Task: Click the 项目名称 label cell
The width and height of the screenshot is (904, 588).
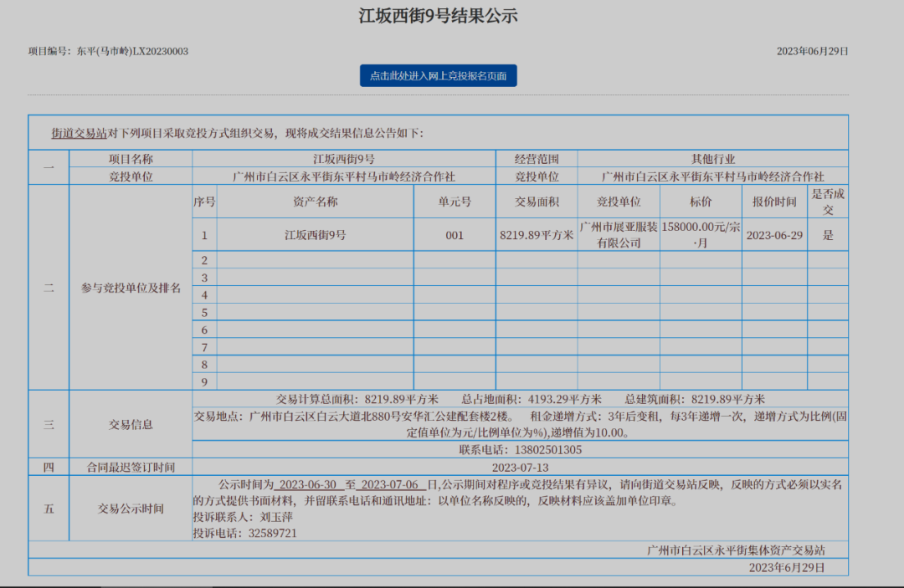Action: [131, 158]
